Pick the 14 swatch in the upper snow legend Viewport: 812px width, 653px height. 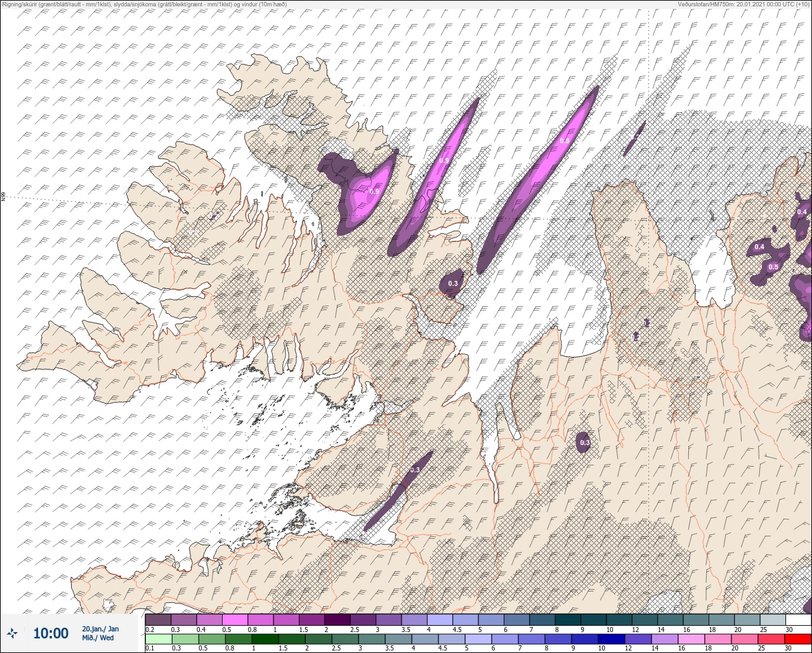tap(670, 619)
